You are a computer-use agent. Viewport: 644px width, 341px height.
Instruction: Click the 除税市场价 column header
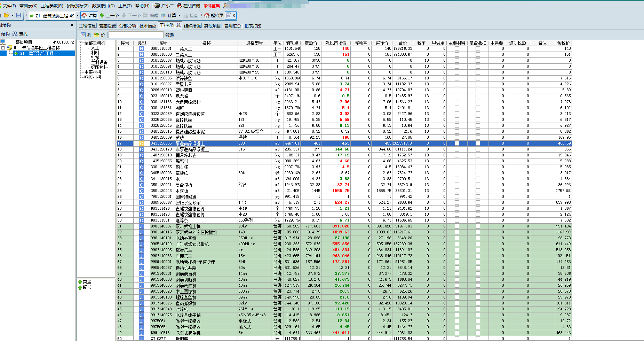pyautogui.click(x=336, y=43)
